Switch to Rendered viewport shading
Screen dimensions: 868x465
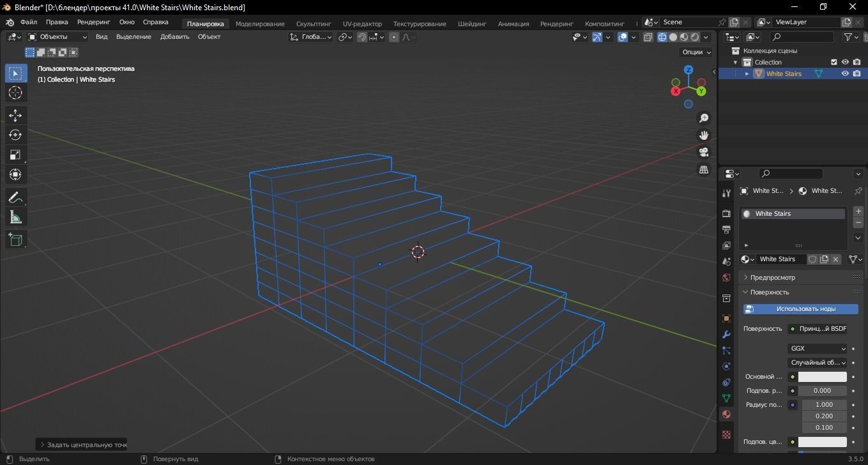(x=695, y=37)
